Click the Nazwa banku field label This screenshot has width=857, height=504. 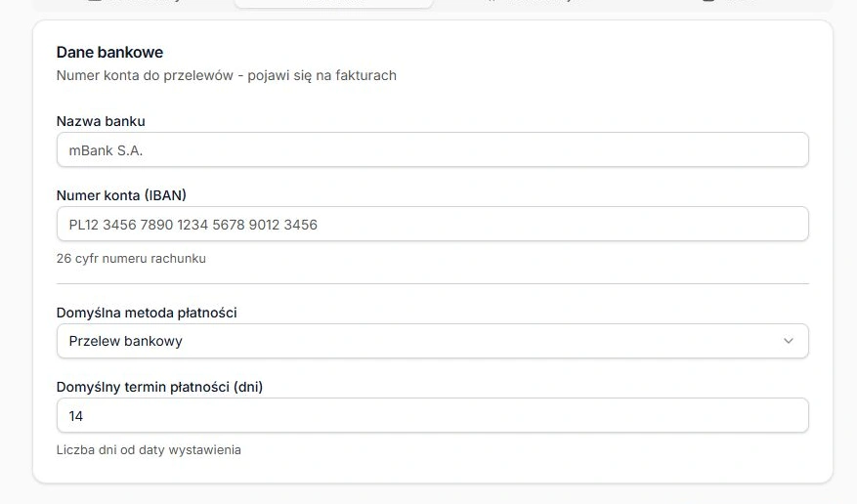(101, 121)
